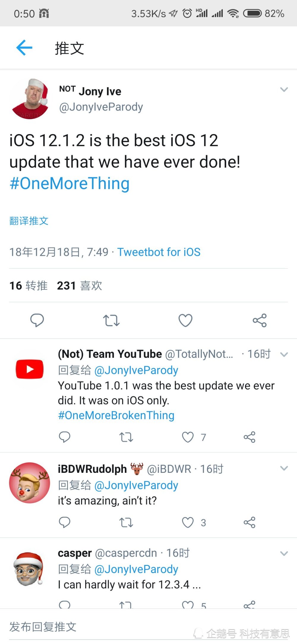
Task: Tap the blue back arrow
Action: tap(24, 48)
